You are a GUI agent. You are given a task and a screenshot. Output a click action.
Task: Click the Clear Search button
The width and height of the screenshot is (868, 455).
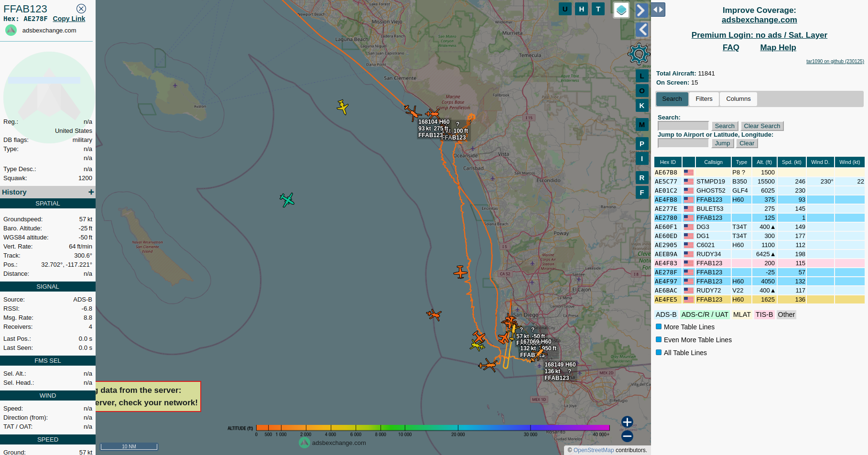click(x=762, y=126)
